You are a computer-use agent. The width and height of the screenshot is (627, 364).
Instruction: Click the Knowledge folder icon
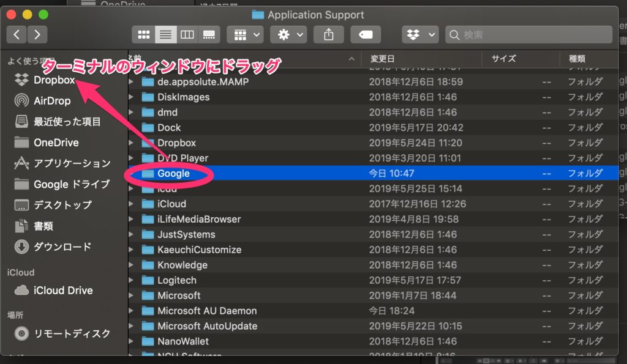(x=148, y=265)
